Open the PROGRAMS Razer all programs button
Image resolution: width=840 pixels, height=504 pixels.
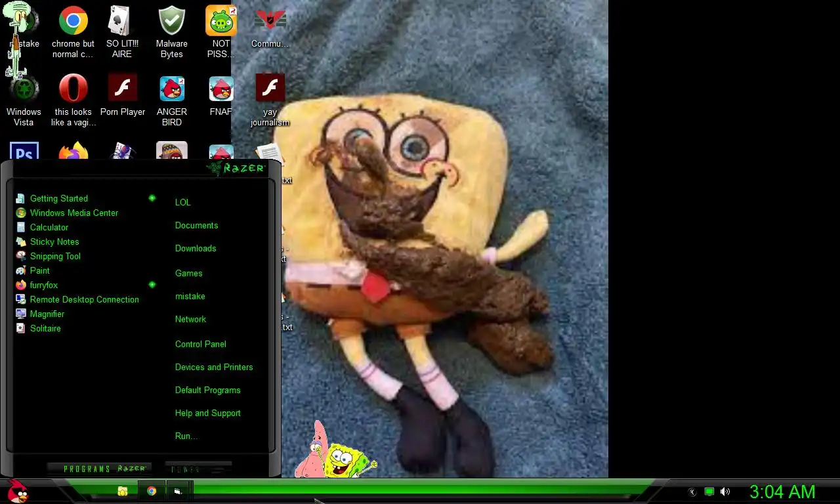coord(100,469)
